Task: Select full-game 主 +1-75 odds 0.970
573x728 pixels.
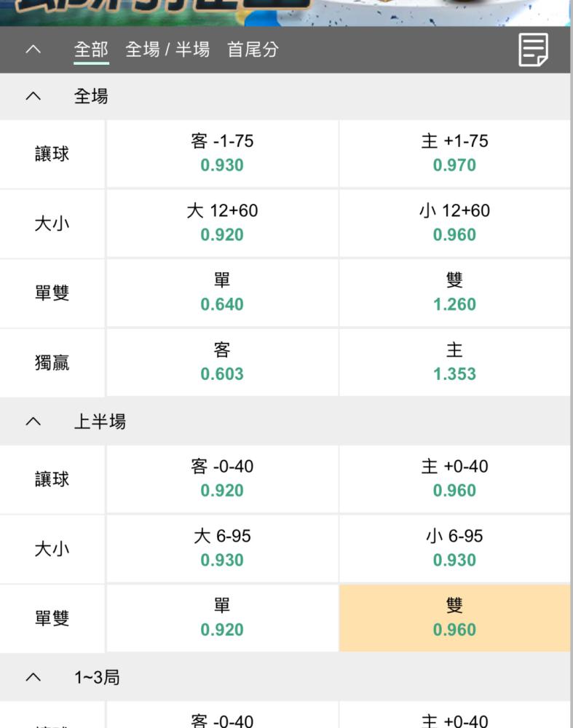Action: [x=454, y=154]
